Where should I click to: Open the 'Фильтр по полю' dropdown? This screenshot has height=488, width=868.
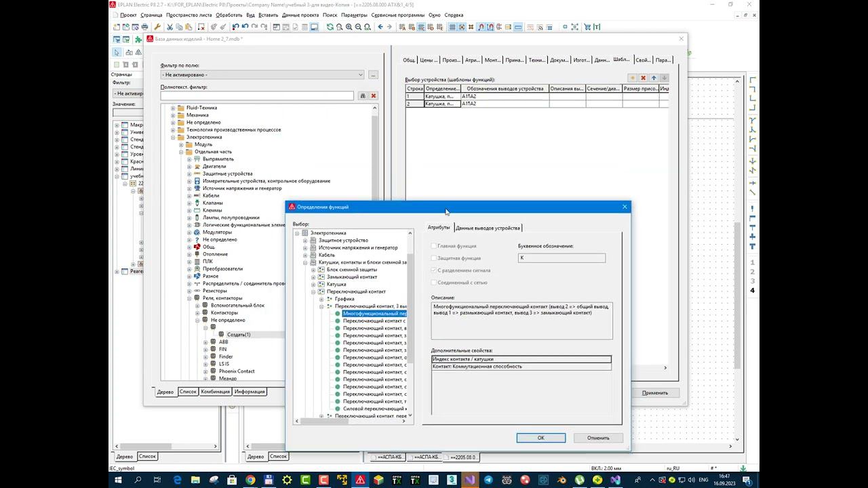360,75
